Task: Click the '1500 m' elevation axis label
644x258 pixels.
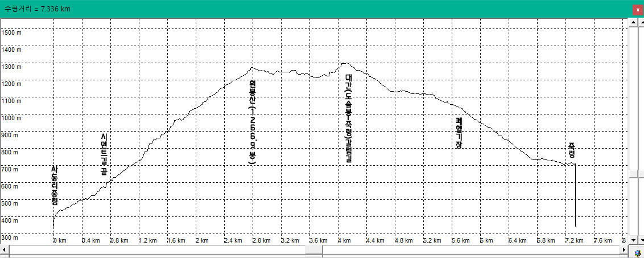Action: 11,32
